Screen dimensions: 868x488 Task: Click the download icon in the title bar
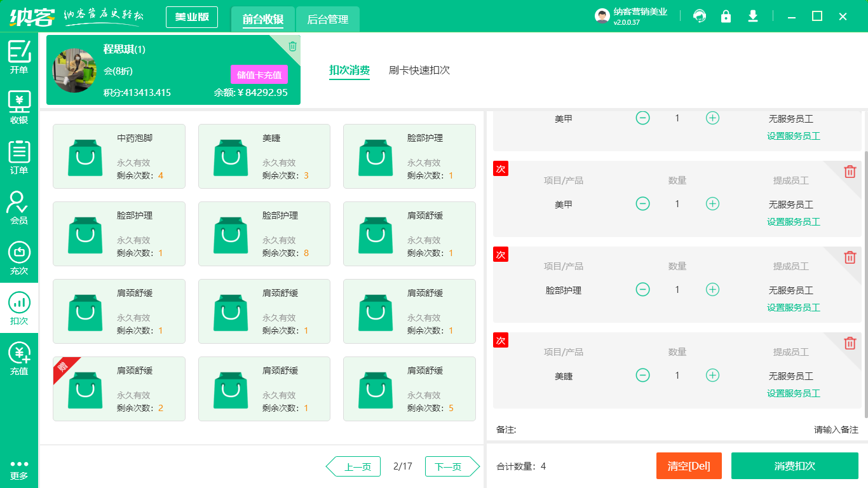click(752, 16)
